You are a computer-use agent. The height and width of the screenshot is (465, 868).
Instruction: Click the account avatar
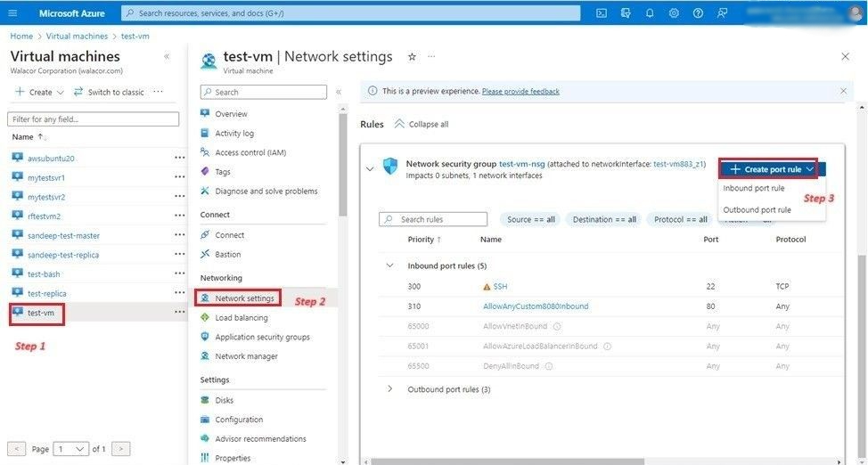tap(855, 13)
